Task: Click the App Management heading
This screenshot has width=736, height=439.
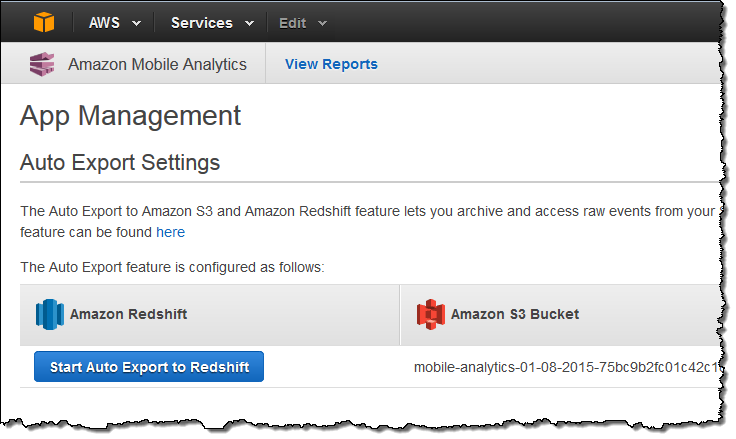Action: (x=130, y=115)
